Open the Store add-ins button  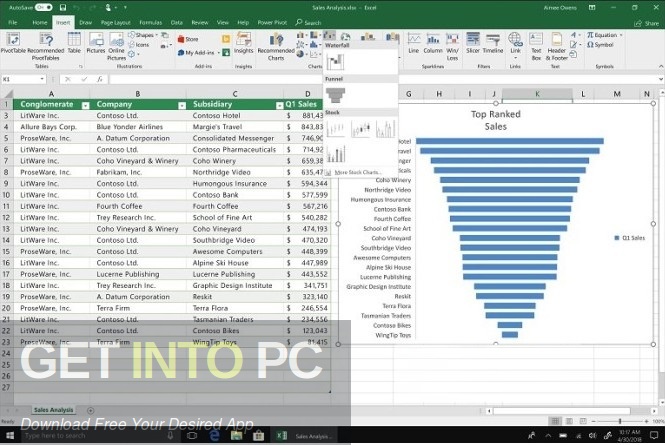(x=188, y=39)
